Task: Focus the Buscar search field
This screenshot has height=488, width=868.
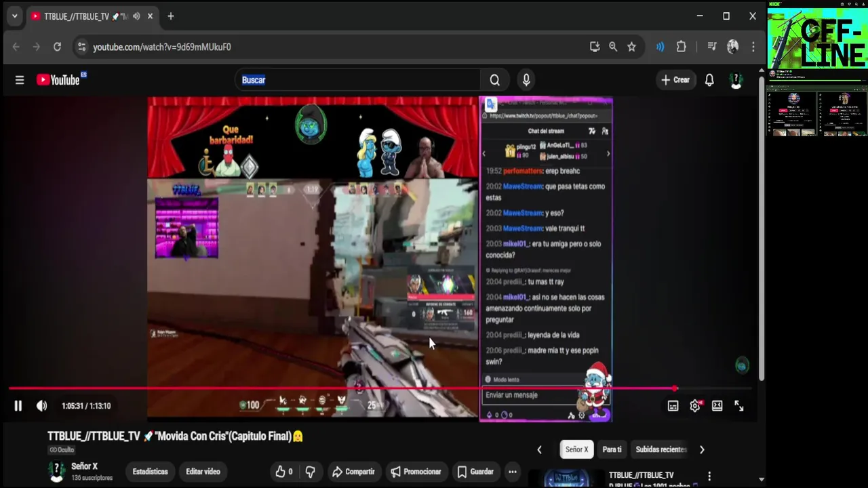Action: pyautogui.click(x=358, y=80)
